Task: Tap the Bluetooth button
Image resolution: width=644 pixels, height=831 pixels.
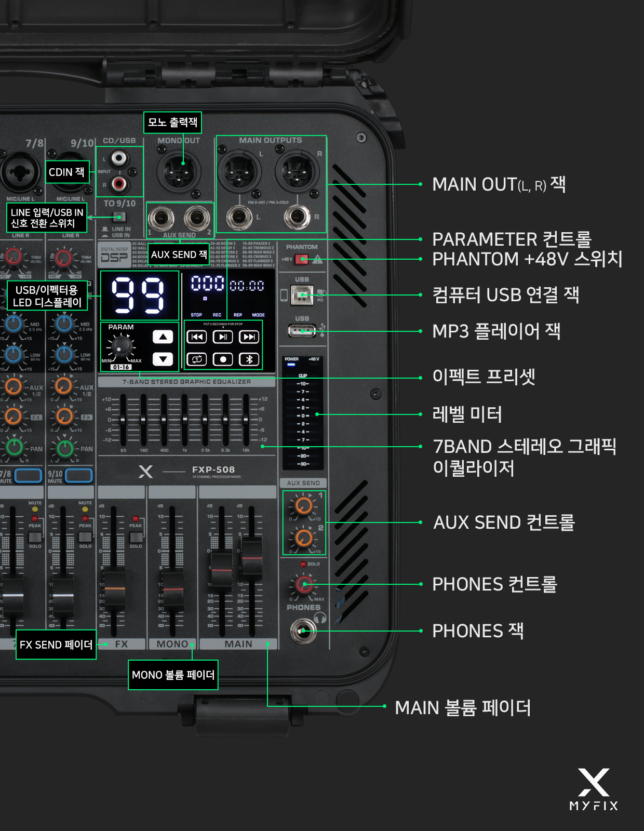Action: pos(249,359)
